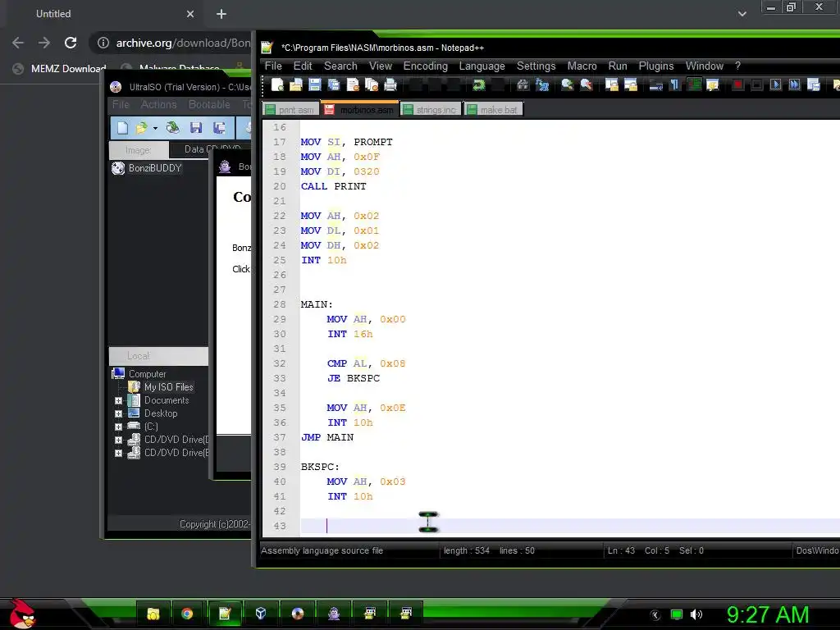The image size is (840, 630).
Task: Open the View menu in Notepad++
Action: (381, 66)
